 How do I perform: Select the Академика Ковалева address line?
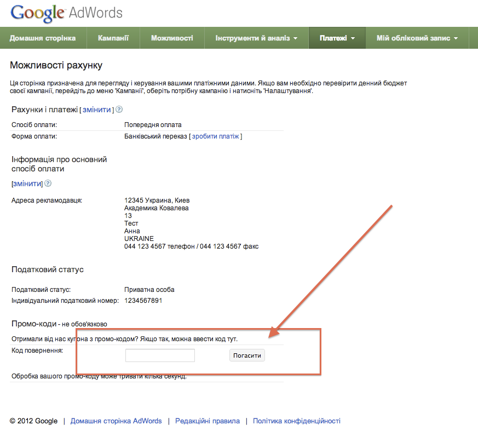157,208
